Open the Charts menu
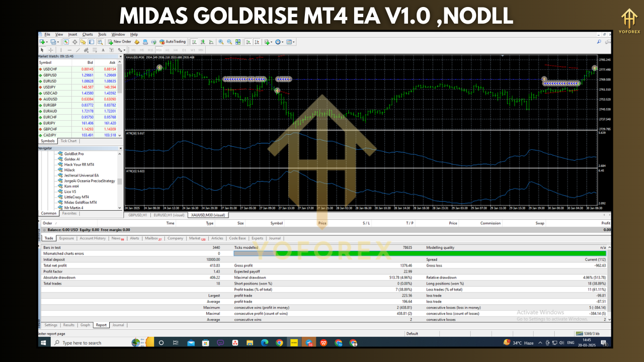 (88, 34)
